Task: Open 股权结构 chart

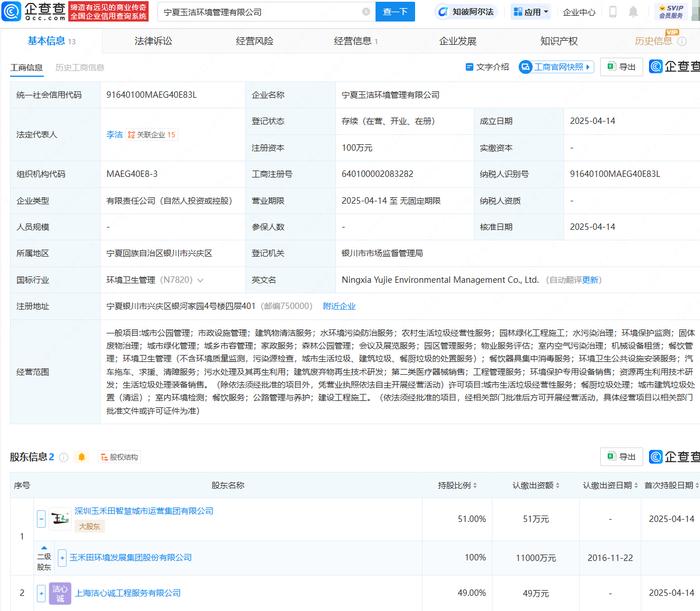Action: pyautogui.click(x=119, y=457)
